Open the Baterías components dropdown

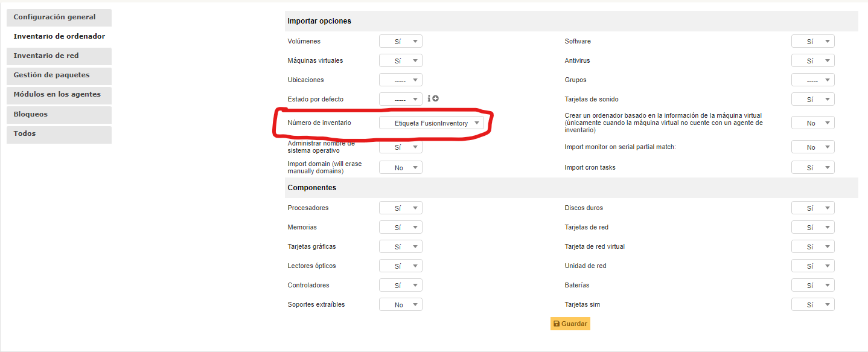(x=812, y=285)
